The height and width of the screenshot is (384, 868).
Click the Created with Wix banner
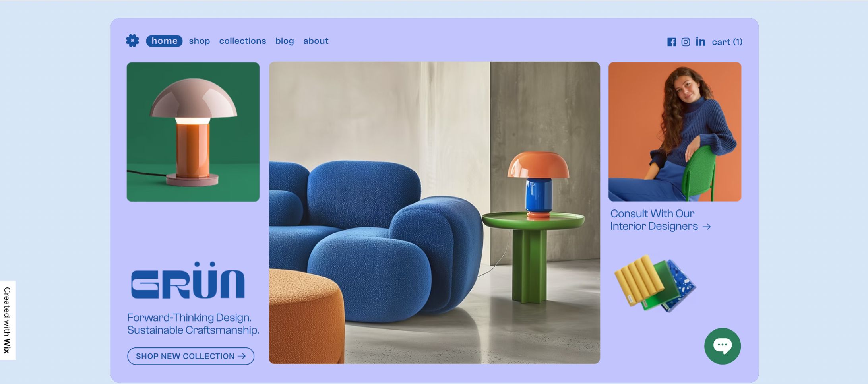click(x=8, y=320)
